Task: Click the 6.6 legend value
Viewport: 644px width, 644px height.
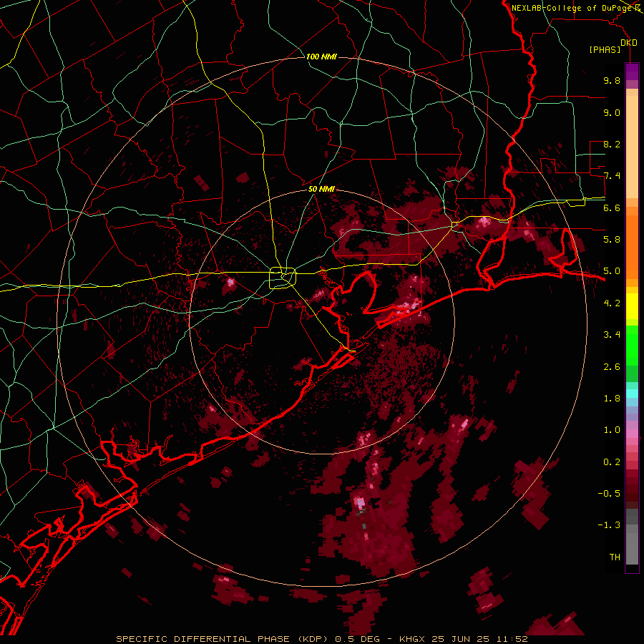Action: pyautogui.click(x=612, y=208)
